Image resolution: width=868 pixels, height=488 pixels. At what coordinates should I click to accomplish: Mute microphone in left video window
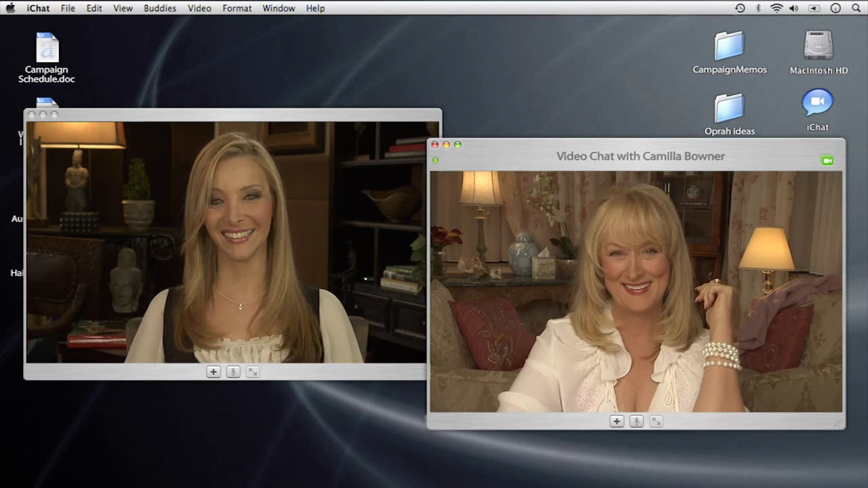coord(233,372)
